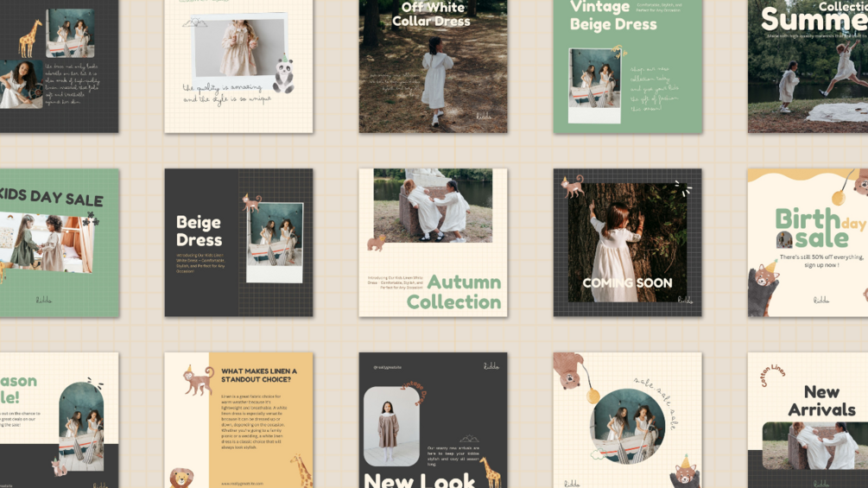Click the 'New Look' white heading
868x488 pixels.
[x=419, y=479]
